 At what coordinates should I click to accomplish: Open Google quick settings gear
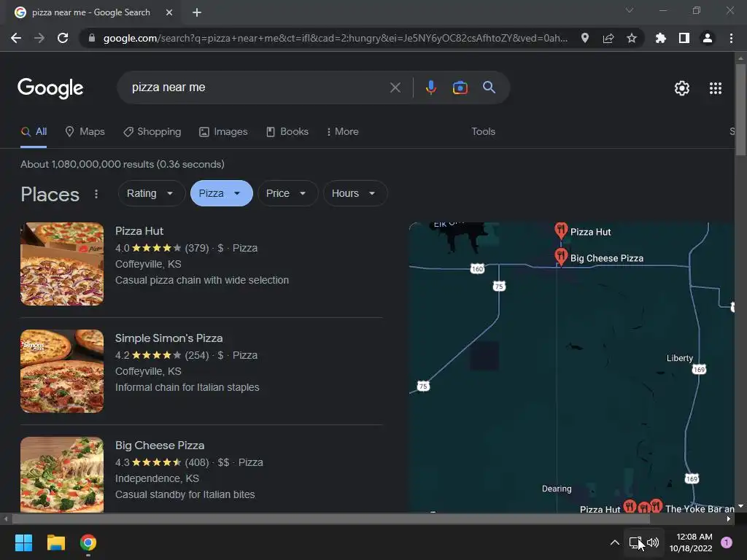click(682, 88)
